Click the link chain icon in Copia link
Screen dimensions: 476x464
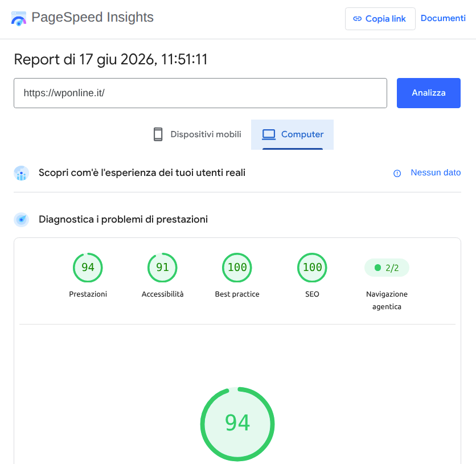tap(358, 19)
